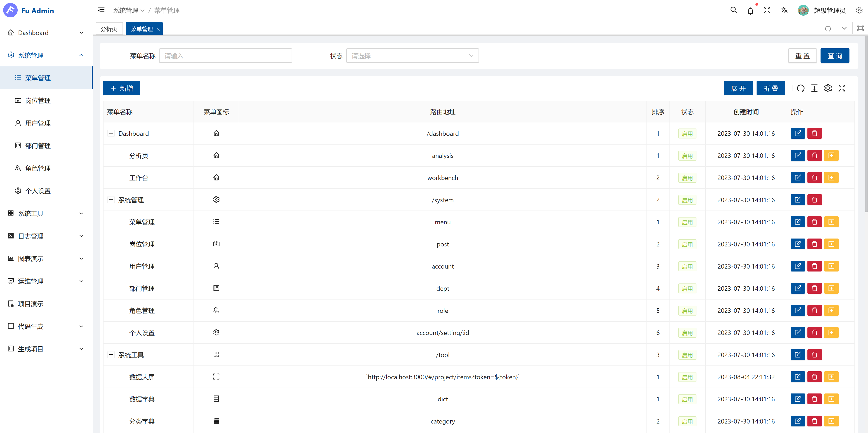Click the search icon in the top bar
Viewport: 868px width, 433px height.
[734, 10]
